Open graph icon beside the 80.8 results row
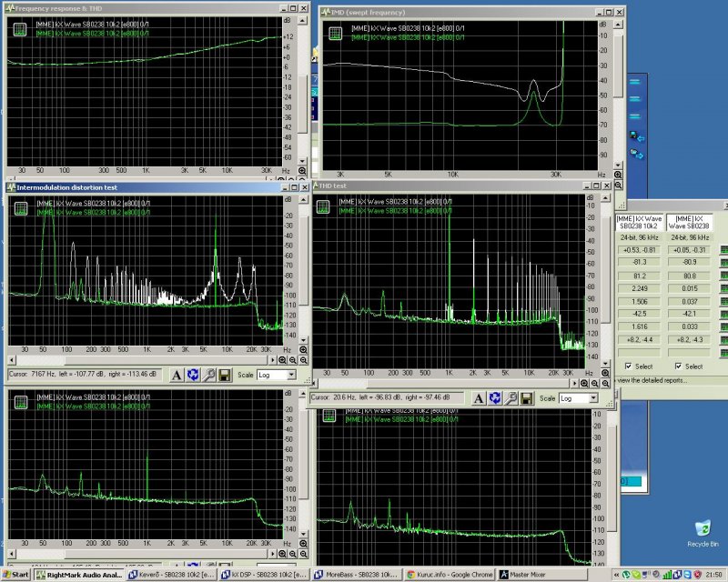Viewport: 728px width, 582px height. 723,276
